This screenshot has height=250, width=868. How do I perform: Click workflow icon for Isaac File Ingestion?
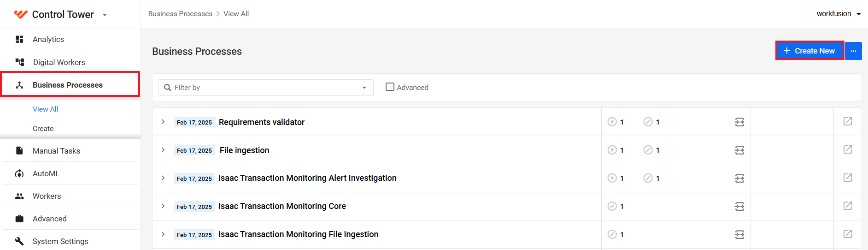pyautogui.click(x=739, y=235)
